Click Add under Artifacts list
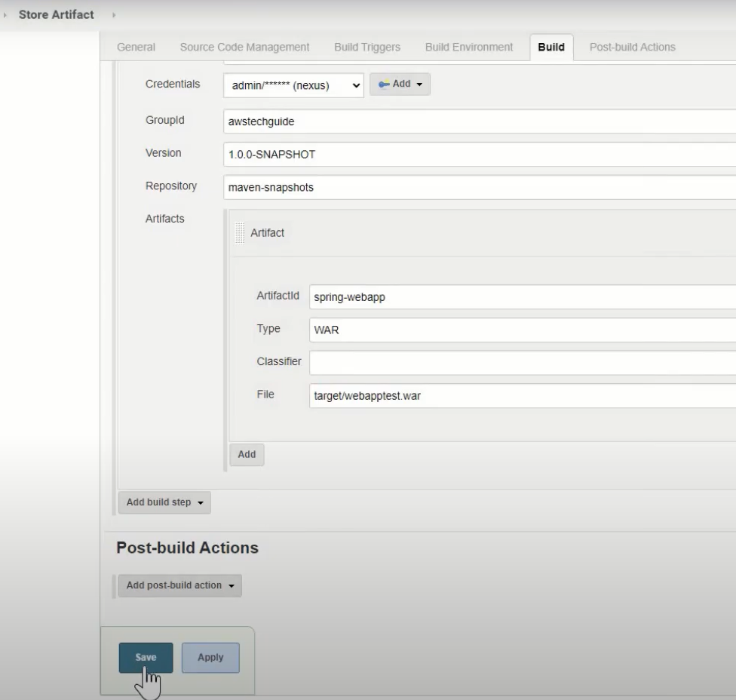The image size is (736, 700). click(x=247, y=454)
